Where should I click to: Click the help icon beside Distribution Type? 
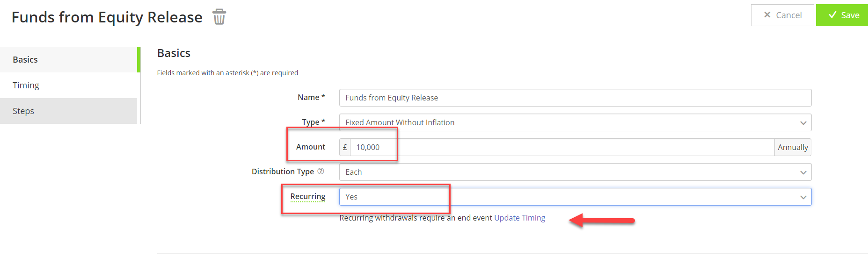[x=321, y=171]
